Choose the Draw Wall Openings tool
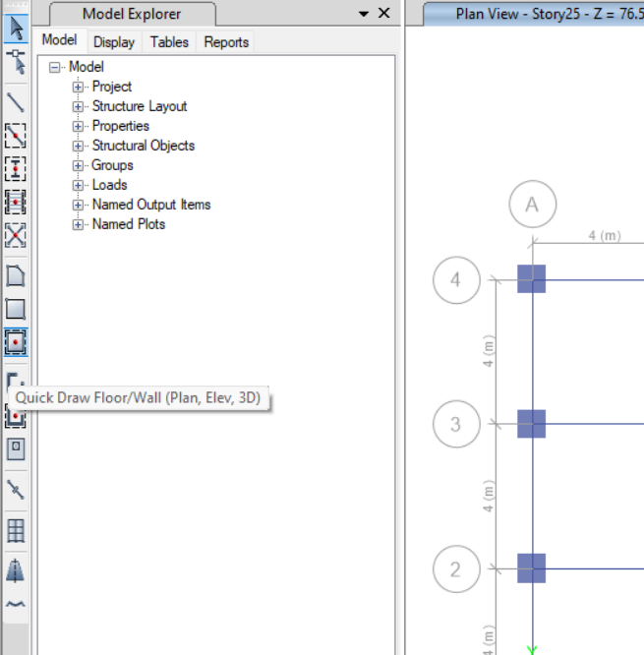The height and width of the screenshot is (655, 644). pos(16,449)
